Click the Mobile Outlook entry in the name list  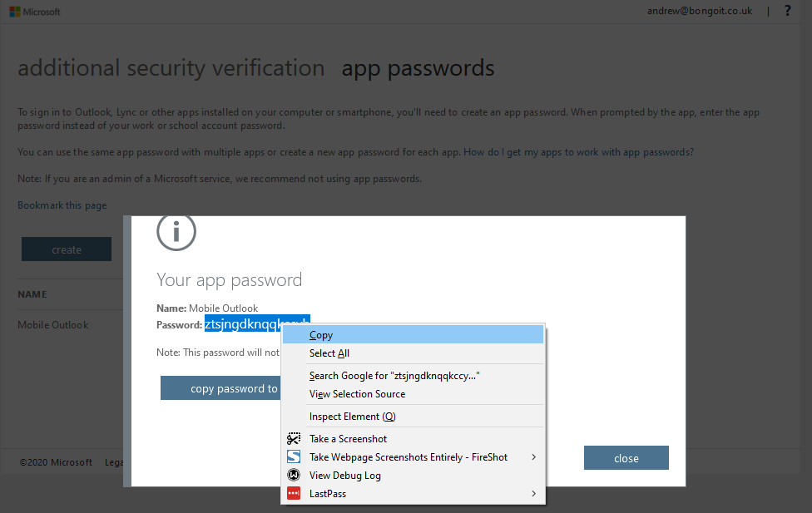52,325
